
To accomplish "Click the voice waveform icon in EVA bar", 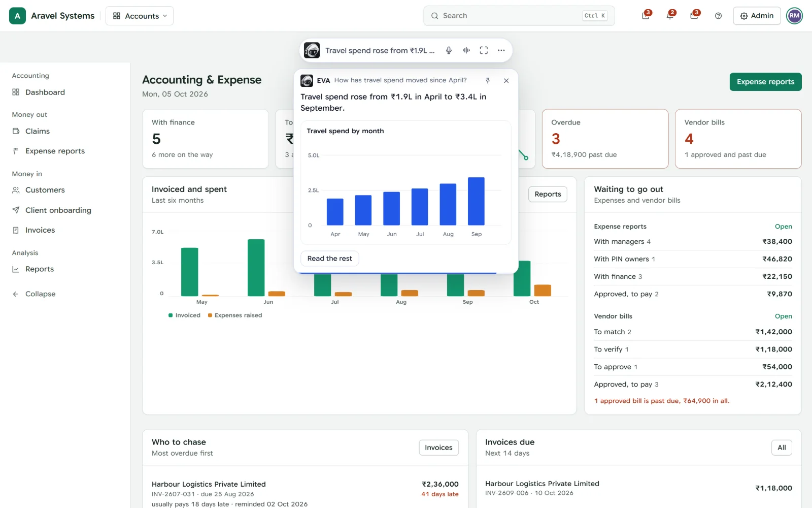I will (466, 50).
